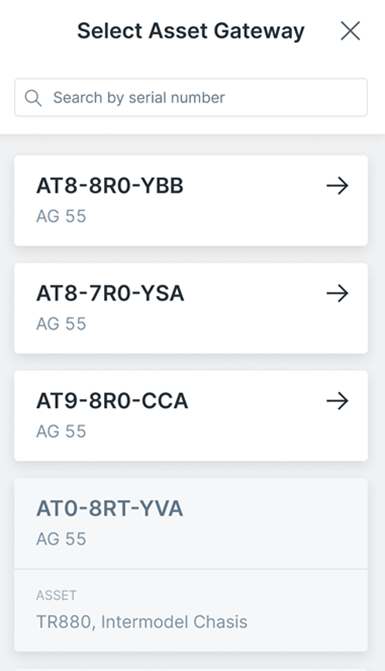Choose the AT9-8R0-CCA serial number
The width and height of the screenshot is (385, 671).
pos(112,401)
